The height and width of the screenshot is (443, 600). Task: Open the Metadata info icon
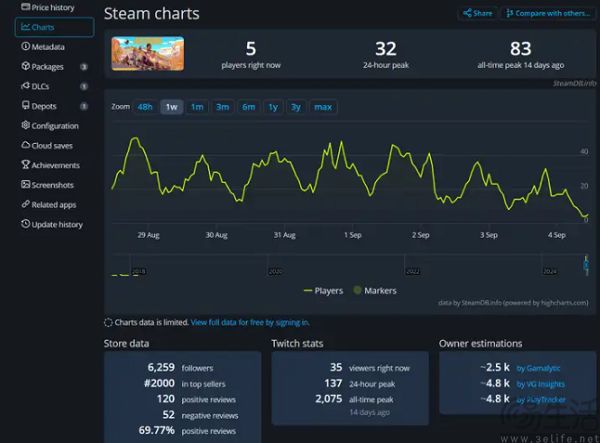click(x=25, y=46)
